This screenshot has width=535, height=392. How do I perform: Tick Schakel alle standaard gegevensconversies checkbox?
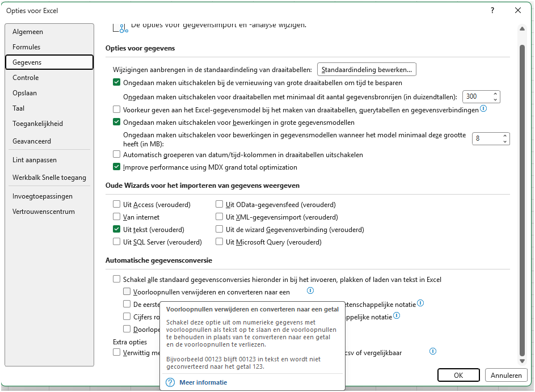[117, 279]
